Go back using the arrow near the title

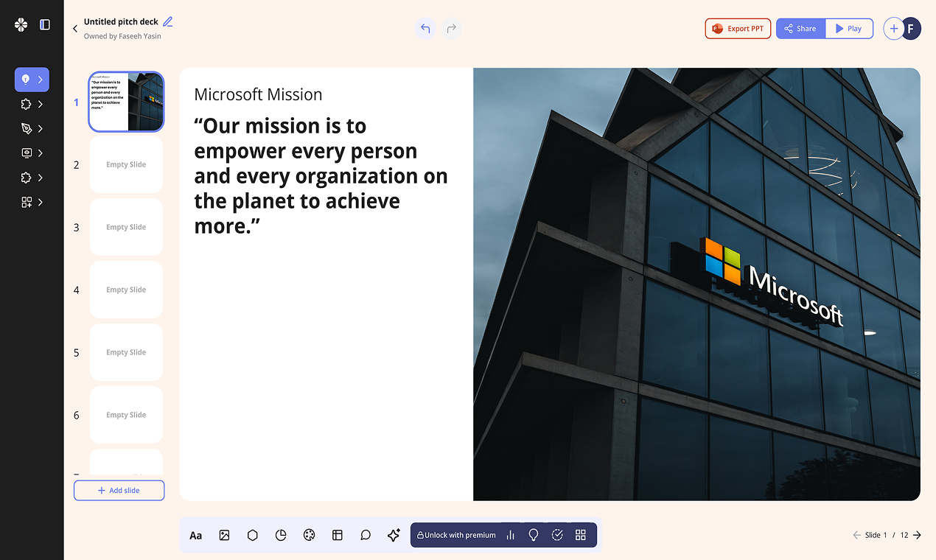click(x=75, y=29)
